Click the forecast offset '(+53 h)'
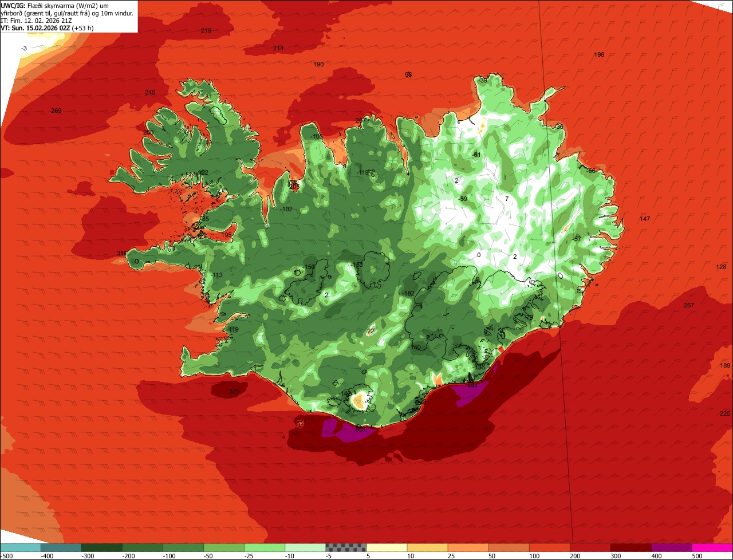This screenshot has width=733, height=560. [x=82, y=27]
